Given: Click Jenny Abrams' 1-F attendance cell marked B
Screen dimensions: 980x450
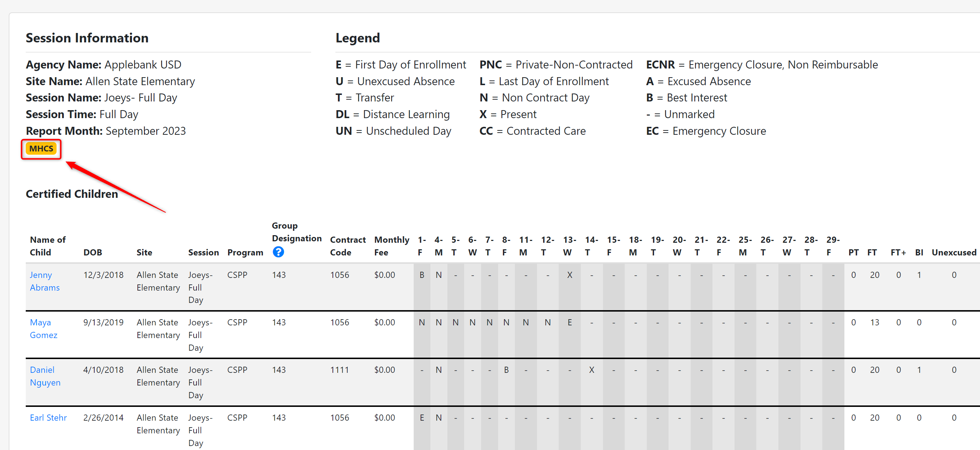Looking at the screenshot, I should coord(422,275).
